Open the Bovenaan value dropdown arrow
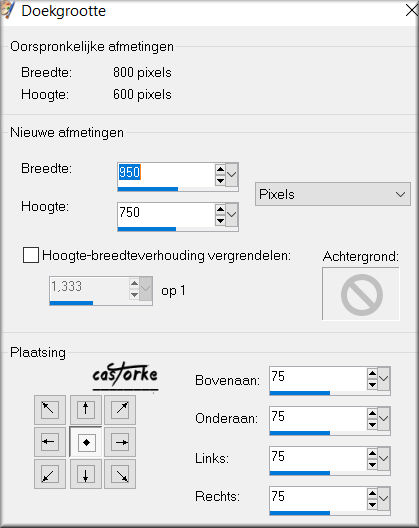 [384, 378]
